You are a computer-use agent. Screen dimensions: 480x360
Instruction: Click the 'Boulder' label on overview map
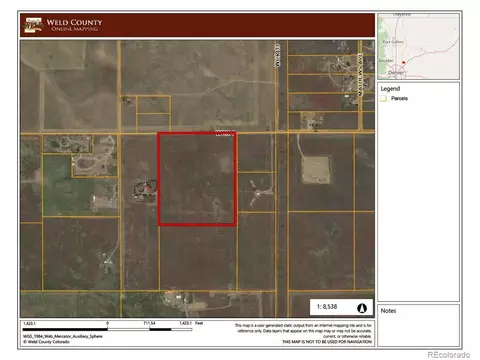[x=386, y=61]
